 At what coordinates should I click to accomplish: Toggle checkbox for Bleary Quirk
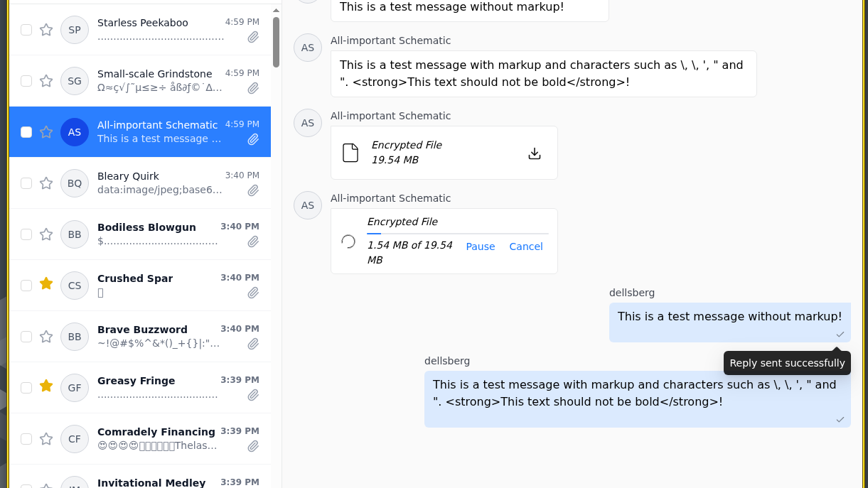coord(26,183)
